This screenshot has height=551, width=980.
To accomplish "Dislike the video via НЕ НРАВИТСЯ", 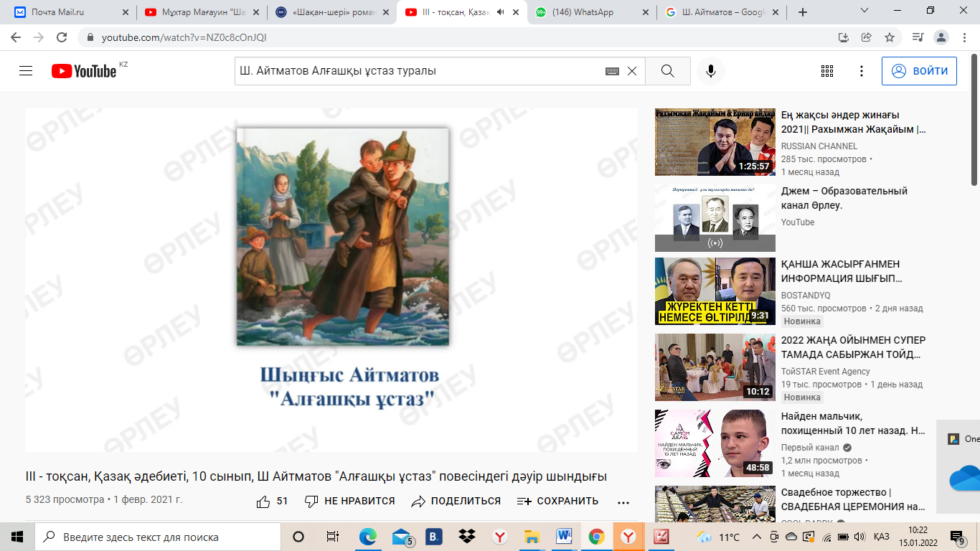I will pos(349,501).
